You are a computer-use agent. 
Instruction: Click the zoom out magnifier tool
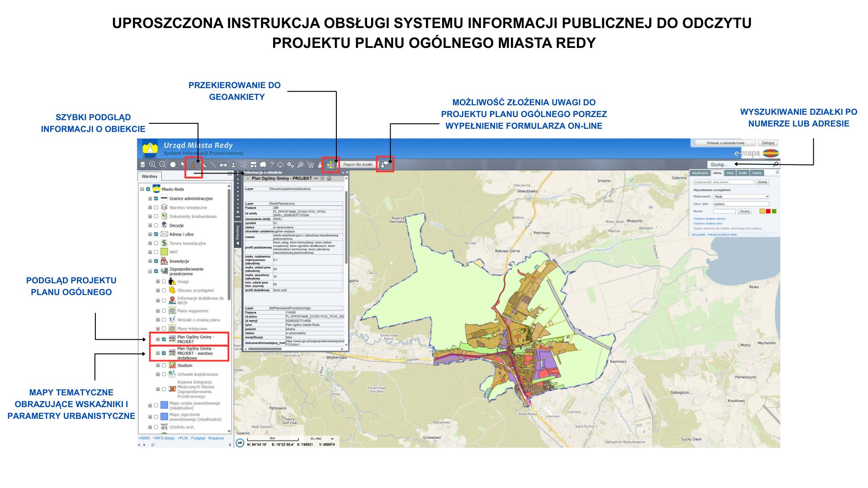pos(163,164)
